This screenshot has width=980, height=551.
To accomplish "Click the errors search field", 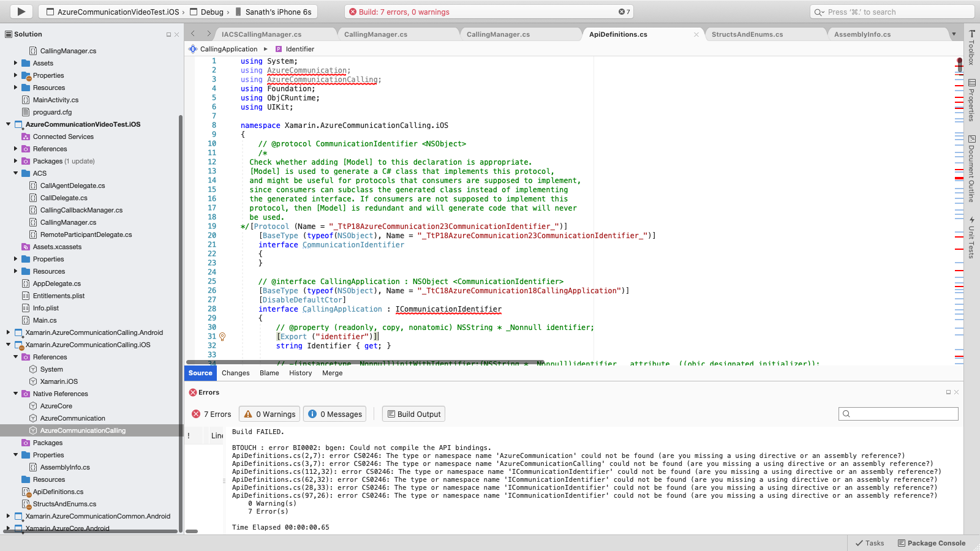I will pyautogui.click(x=899, y=414).
